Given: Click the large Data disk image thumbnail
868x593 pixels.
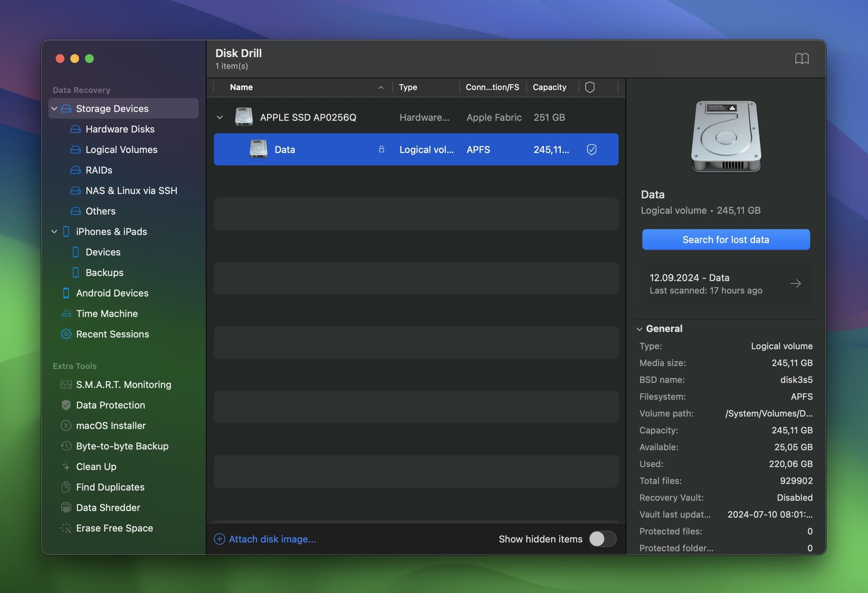Looking at the screenshot, I should click(x=726, y=136).
